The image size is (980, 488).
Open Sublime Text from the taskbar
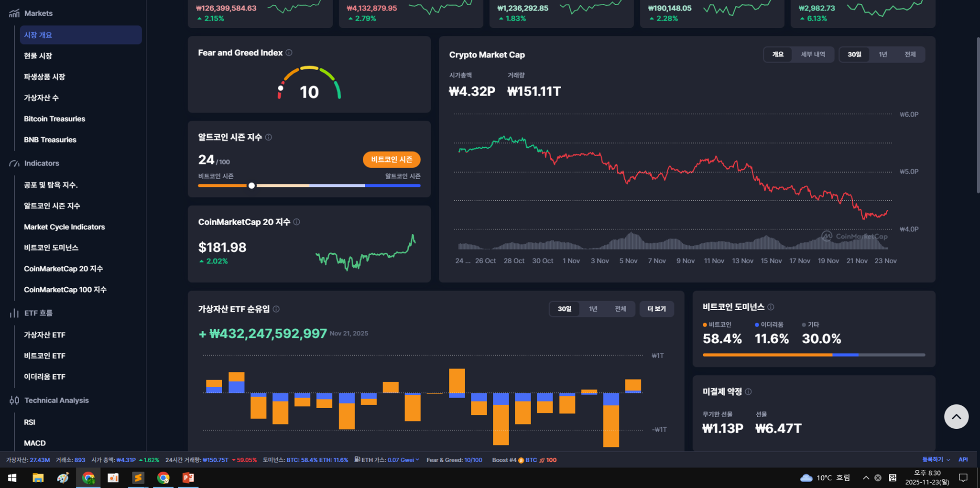point(138,477)
